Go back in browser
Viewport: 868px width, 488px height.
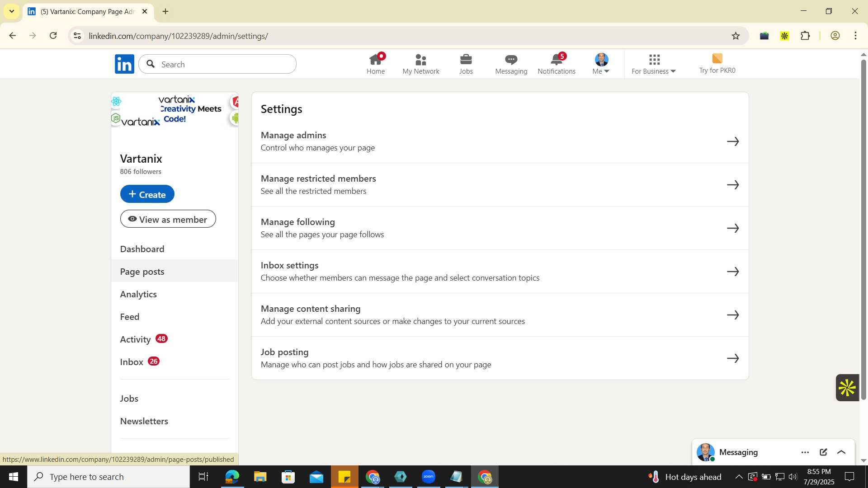(13, 36)
